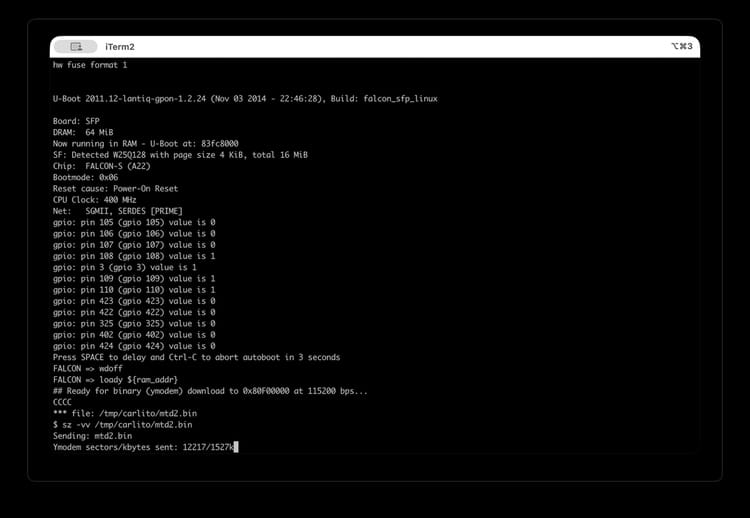Click the session icon in the title bar

pos(76,46)
